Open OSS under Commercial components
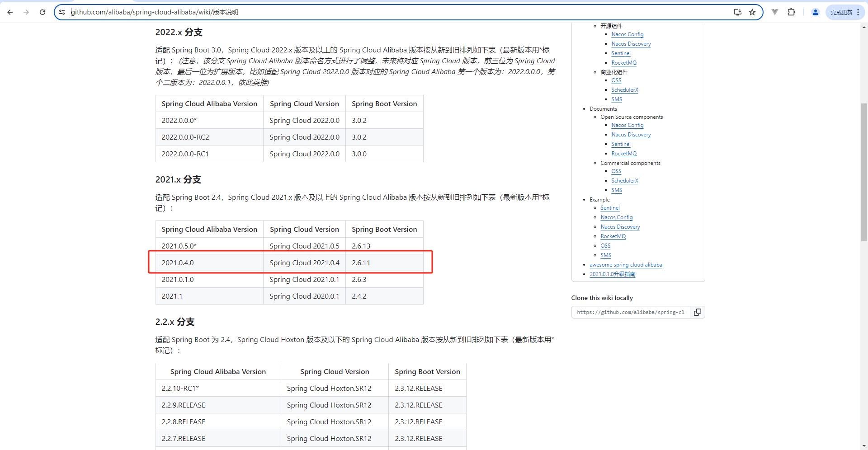The height and width of the screenshot is (450, 868). 616,171
